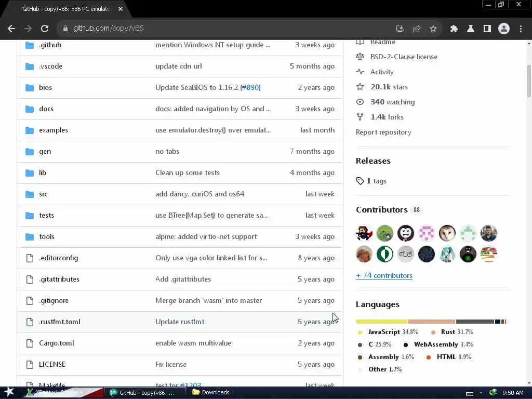The image size is (532, 399).
Task: Open the lib folder
Action: [x=43, y=172]
